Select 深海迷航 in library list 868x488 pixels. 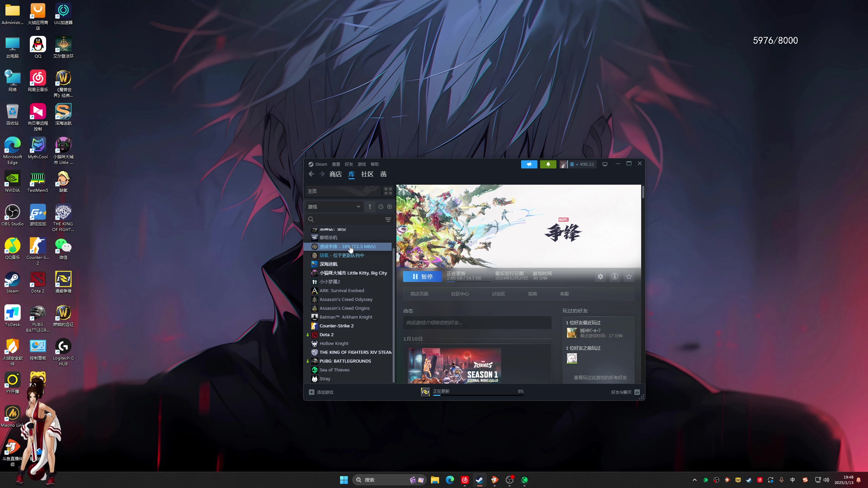point(328,264)
